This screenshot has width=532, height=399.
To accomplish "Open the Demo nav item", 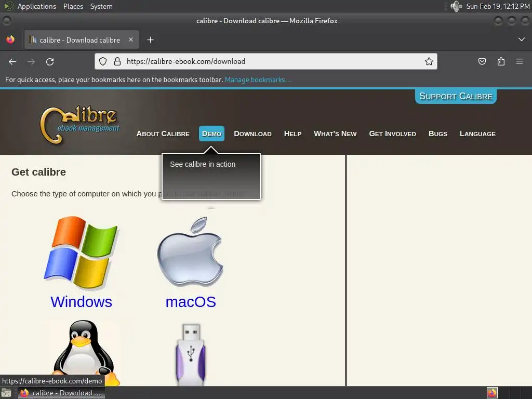I will pos(212,134).
